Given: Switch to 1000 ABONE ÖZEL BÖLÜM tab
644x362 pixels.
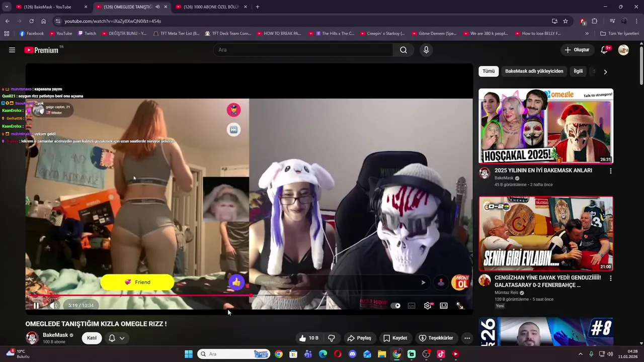Looking at the screenshot, I should coord(211,7).
